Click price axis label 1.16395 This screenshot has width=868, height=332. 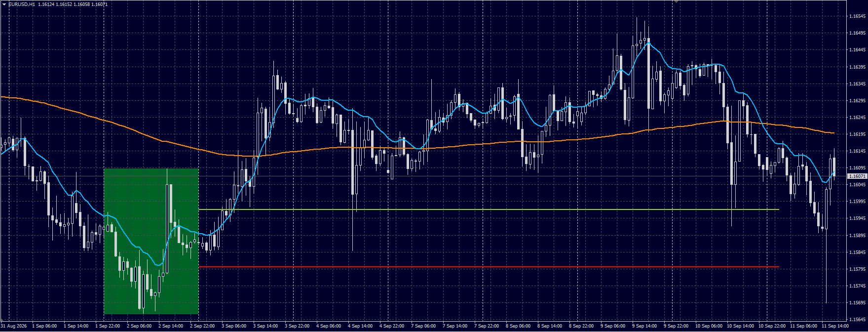[857, 67]
